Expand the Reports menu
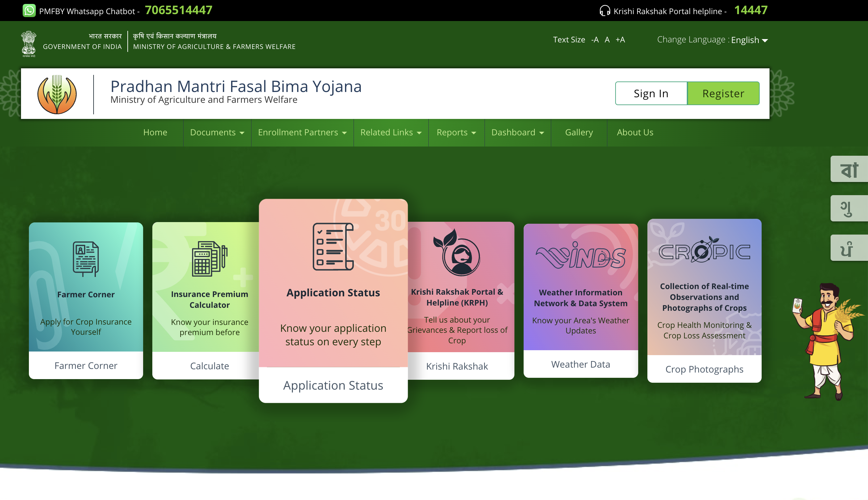The image size is (868, 500). [x=456, y=132]
